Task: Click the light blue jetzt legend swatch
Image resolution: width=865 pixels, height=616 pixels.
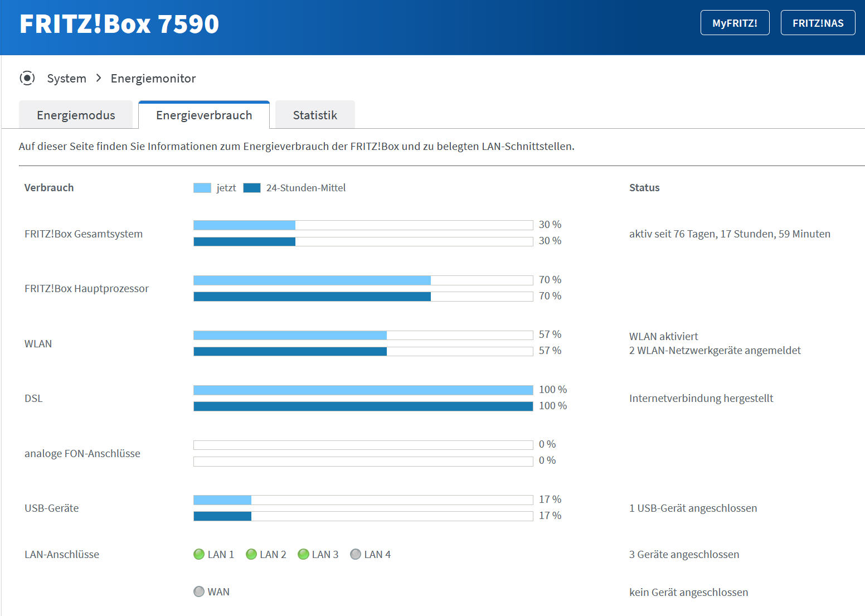Action: [202, 188]
